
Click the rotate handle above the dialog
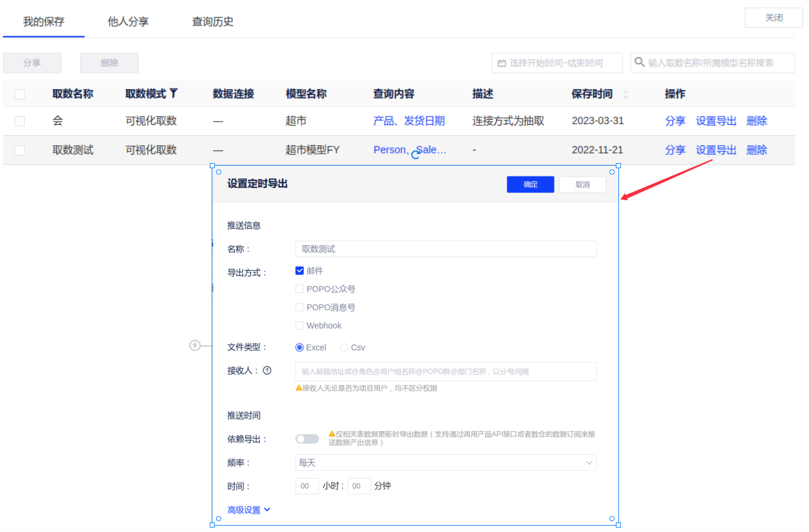click(x=416, y=154)
